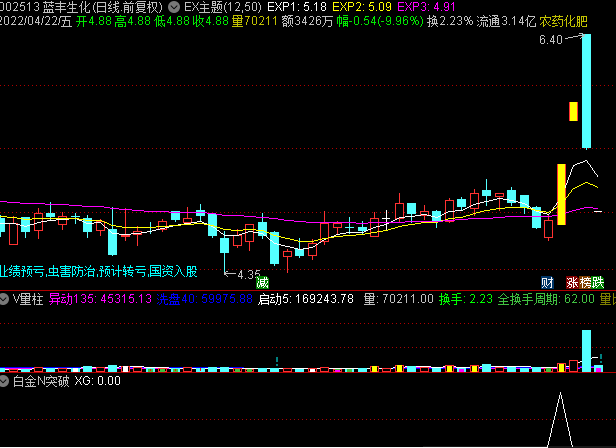Image resolution: width=616 pixels, height=448 pixels.
Task: Click the 开4.88 opening price
Action: point(94,21)
